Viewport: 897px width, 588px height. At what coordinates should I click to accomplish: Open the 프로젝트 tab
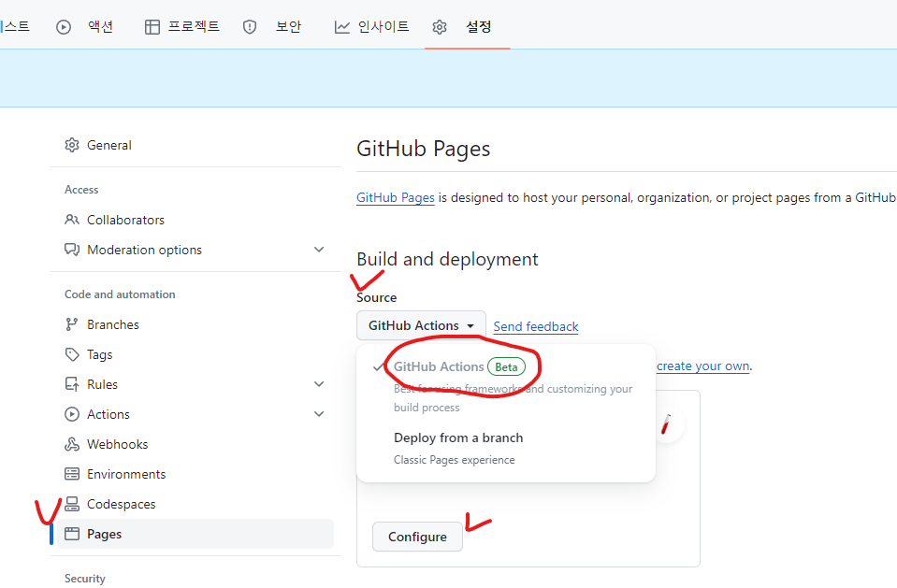coord(194,27)
